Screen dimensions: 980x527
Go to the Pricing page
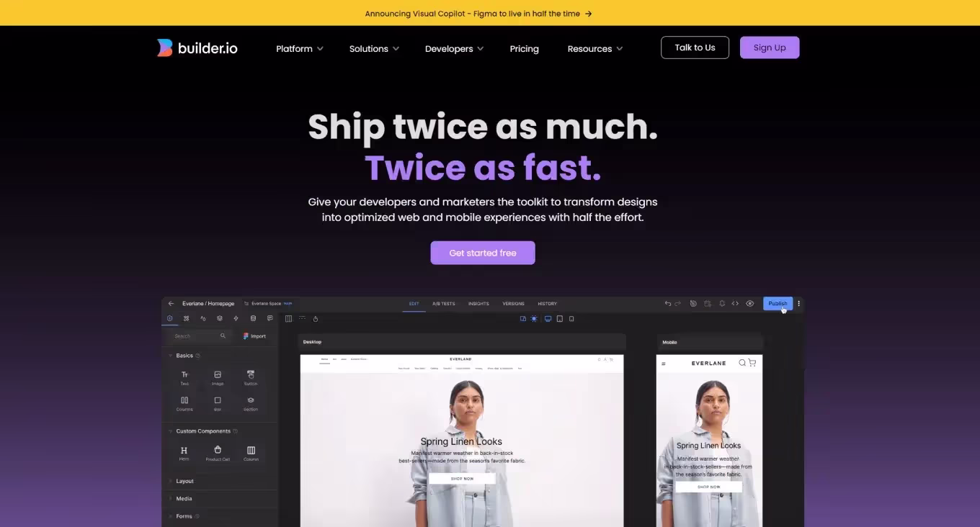(x=524, y=49)
